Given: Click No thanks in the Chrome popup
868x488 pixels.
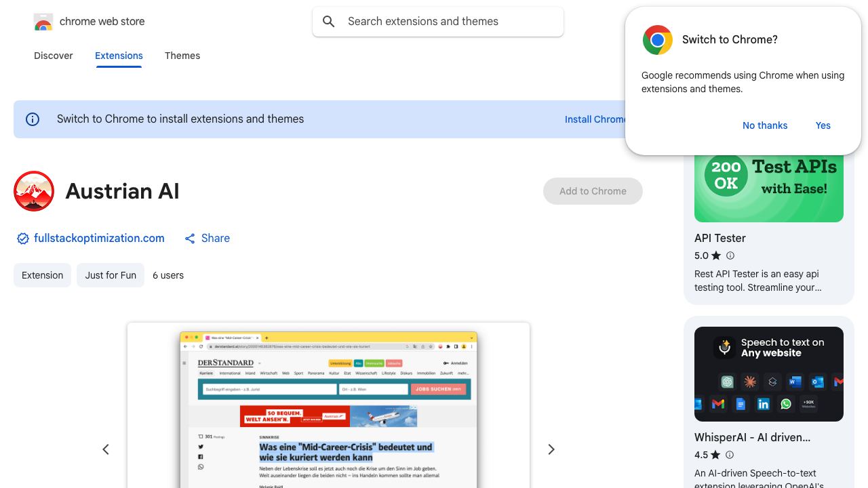Looking at the screenshot, I should click(x=765, y=125).
